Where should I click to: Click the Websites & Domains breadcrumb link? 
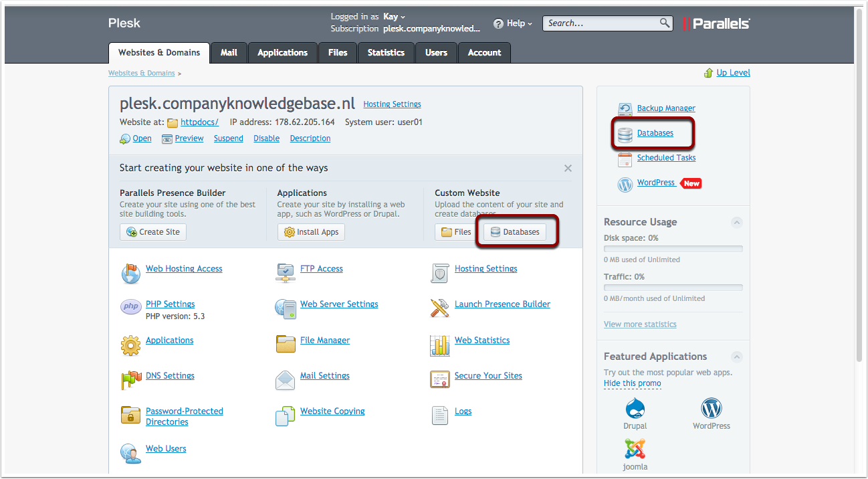(x=142, y=74)
